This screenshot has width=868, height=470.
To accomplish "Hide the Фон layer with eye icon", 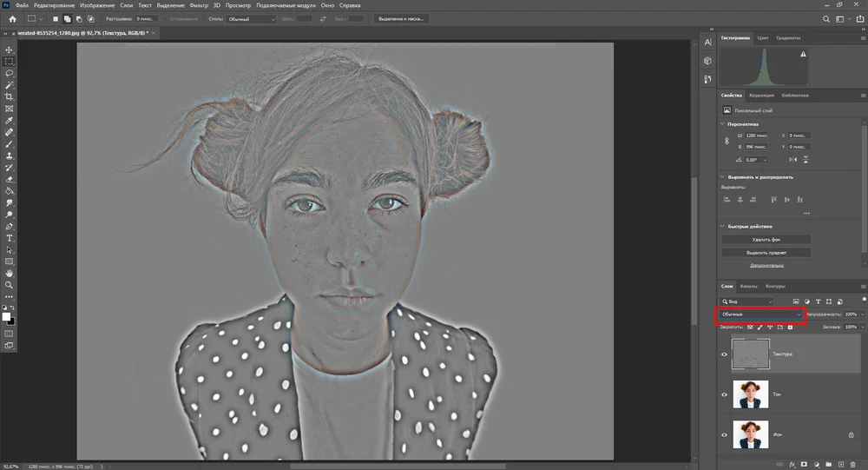I will 725,434.
